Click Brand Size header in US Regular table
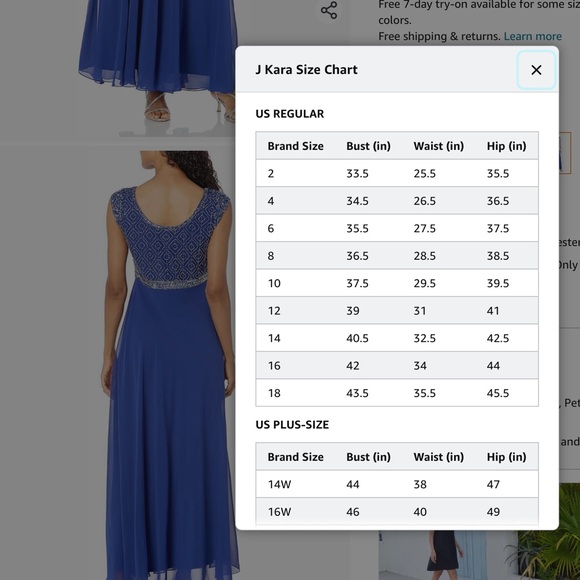580x580 pixels. click(x=296, y=146)
